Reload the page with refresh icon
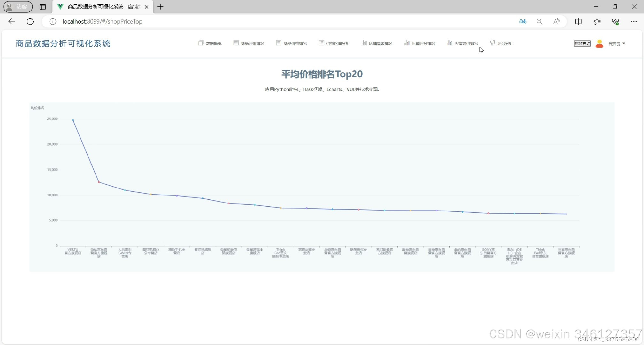 [x=30, y=21]
